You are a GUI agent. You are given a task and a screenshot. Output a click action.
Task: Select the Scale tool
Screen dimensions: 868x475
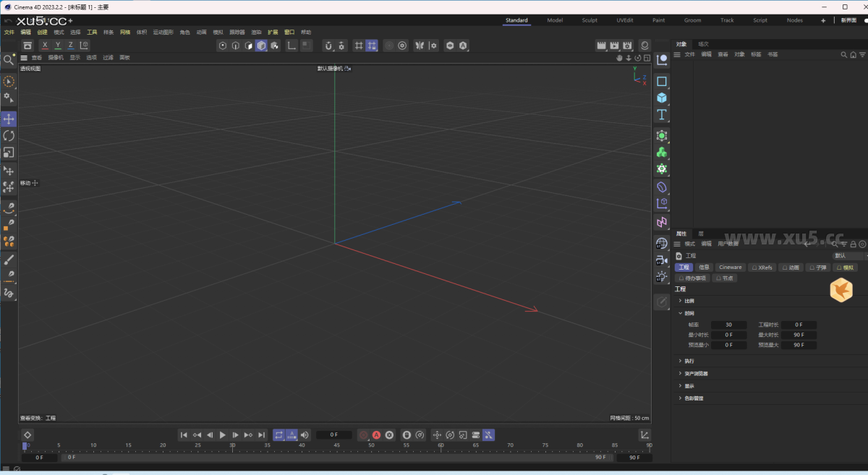coord(9,153)
